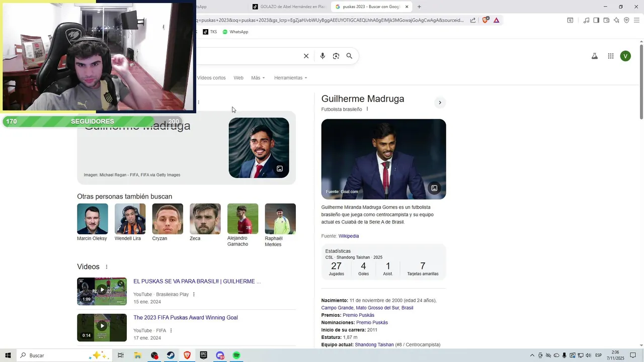Open Raphaël Merkies related person

(280, 225)
